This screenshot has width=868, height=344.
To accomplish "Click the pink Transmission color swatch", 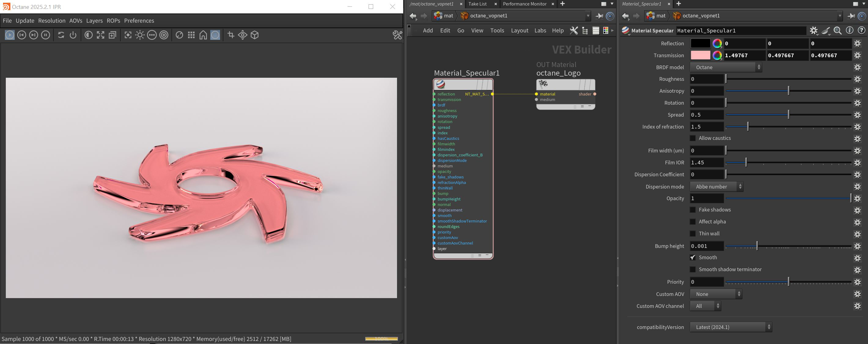I will (700, 55).
